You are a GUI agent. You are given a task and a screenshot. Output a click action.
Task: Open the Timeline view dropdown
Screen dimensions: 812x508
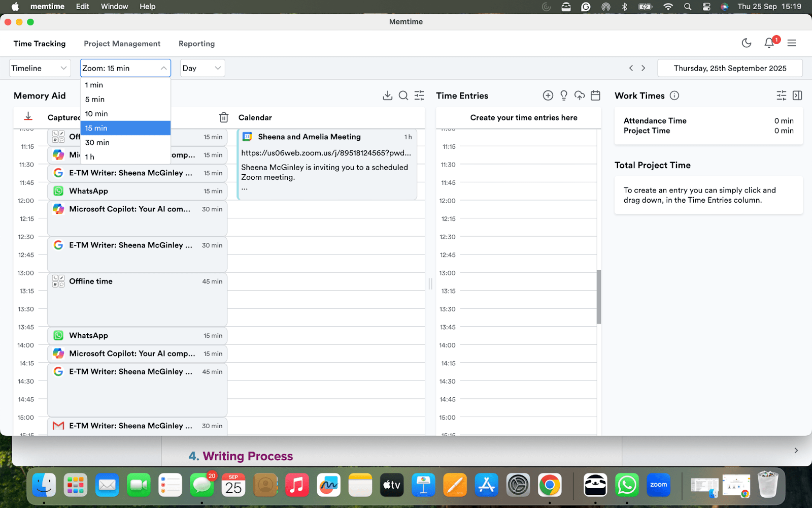[x=40, y=68]
